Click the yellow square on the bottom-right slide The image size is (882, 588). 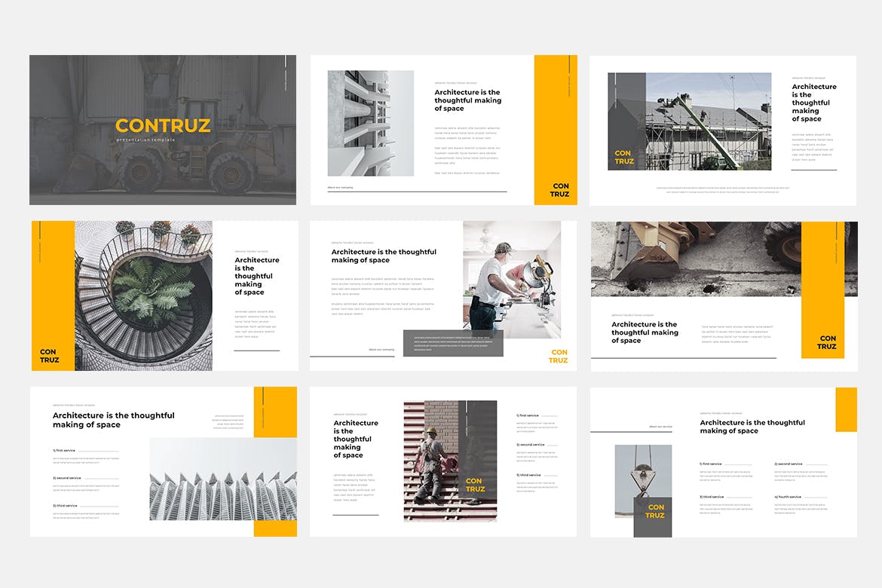[846, 409]
